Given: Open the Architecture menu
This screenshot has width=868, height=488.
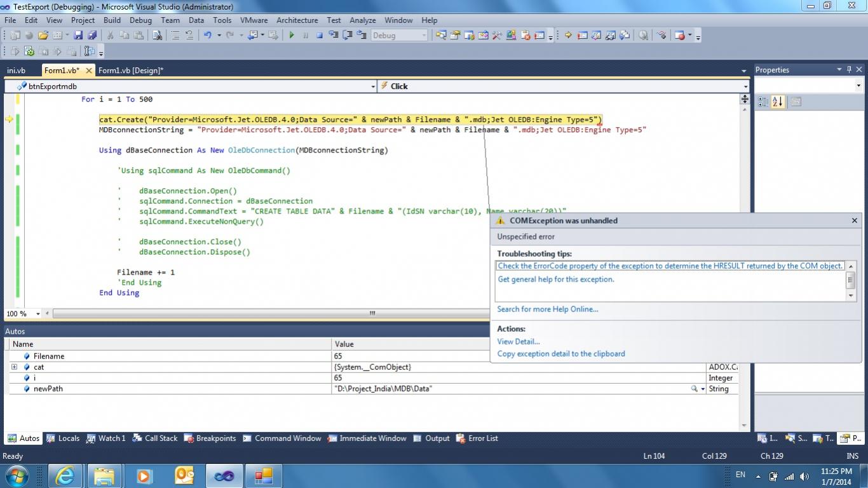Looking at the screenshot, I should click(x=297, y=20).
